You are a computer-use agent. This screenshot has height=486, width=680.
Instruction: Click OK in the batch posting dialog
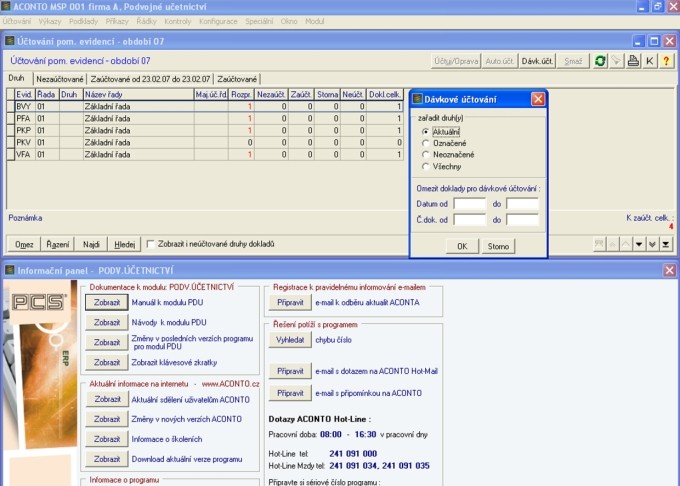(461, 245)
